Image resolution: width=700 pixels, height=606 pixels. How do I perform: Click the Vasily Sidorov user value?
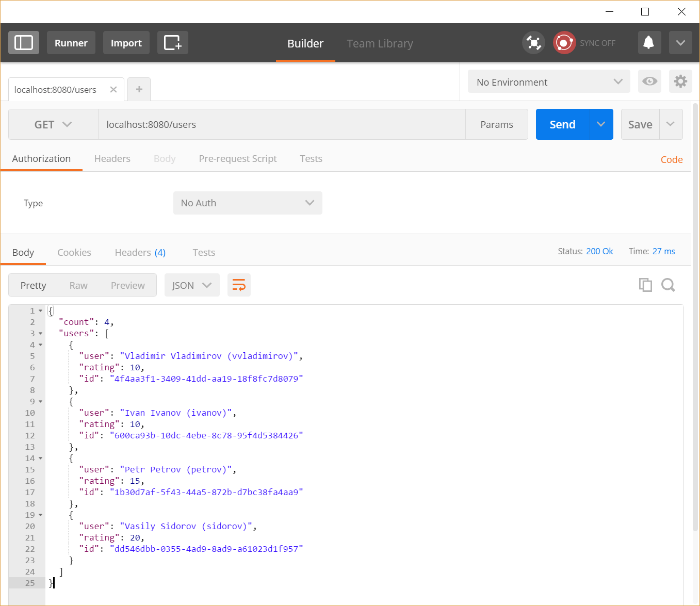pyautogui.click(x=186, y=527)
